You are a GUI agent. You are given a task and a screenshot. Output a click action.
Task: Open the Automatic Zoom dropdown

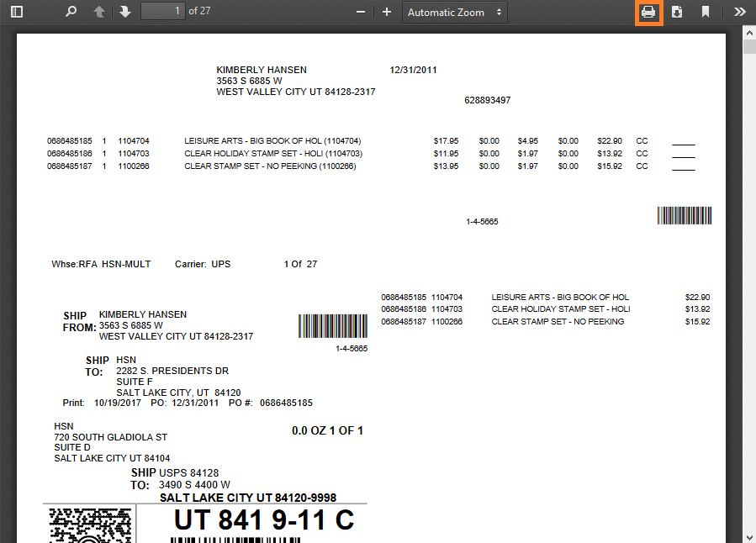[455, 12]
